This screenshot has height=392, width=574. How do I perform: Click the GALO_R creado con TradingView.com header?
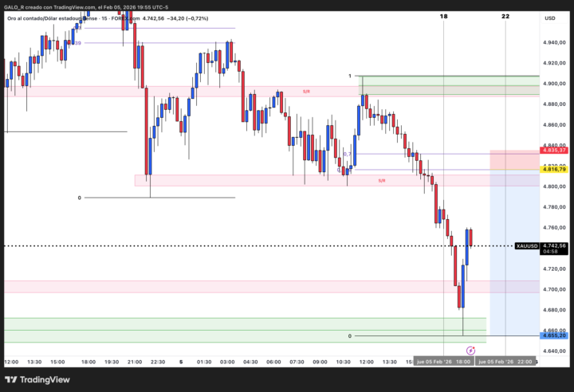coord(86,7)
